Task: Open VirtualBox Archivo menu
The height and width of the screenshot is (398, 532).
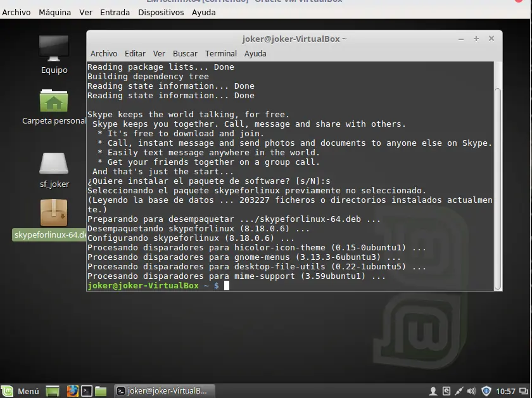Action: [x=16, y=13]
